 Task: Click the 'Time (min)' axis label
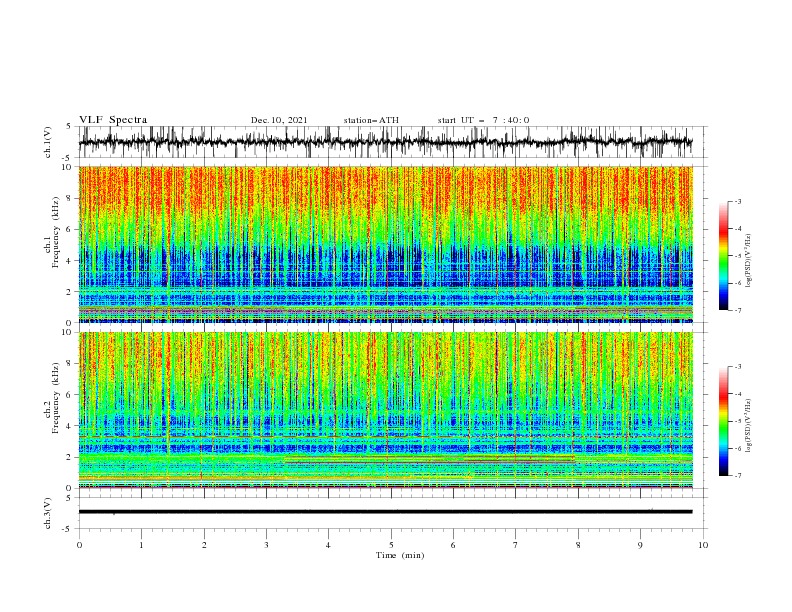400,555
